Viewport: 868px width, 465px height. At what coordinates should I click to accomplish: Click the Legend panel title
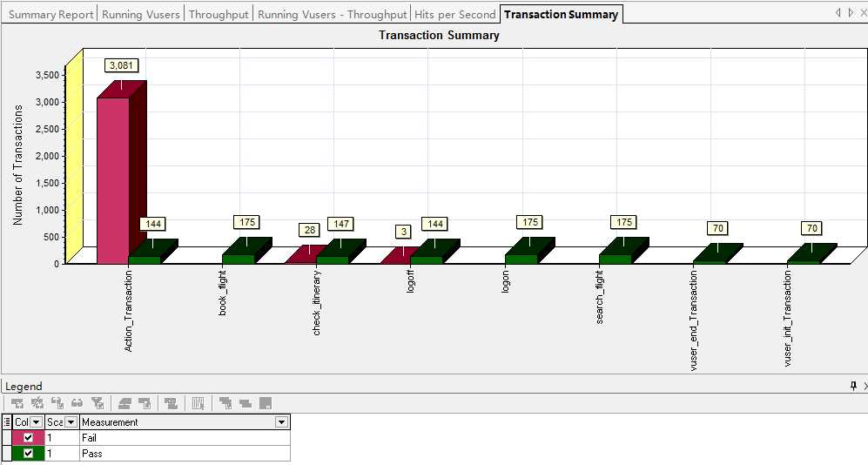point(24,386)
